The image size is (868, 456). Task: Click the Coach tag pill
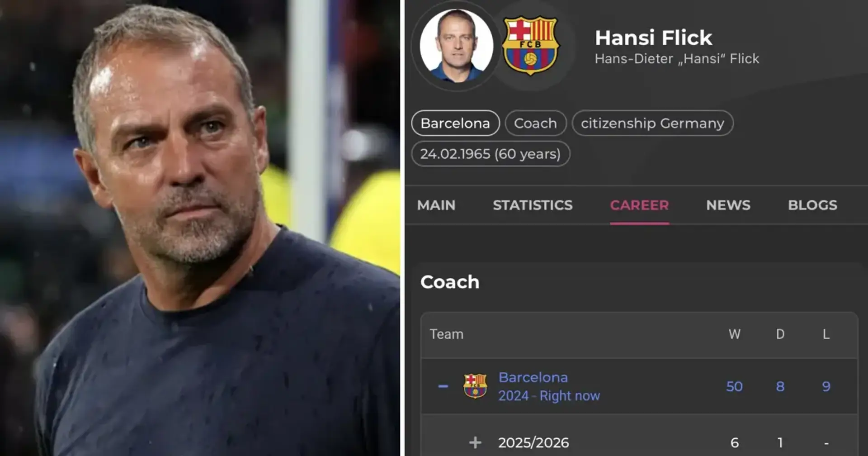click(535, 123)
